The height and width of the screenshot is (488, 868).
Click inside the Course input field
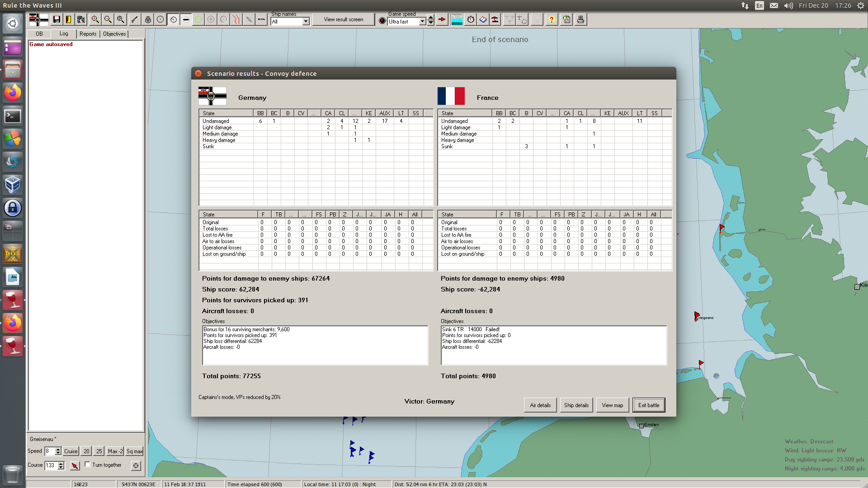tap(51, 465)
